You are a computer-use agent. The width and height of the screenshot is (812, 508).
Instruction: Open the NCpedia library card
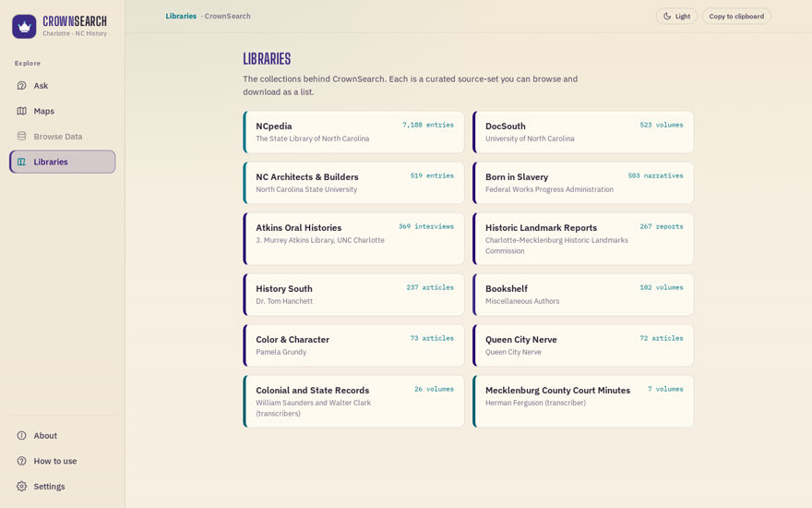[353, 132]
